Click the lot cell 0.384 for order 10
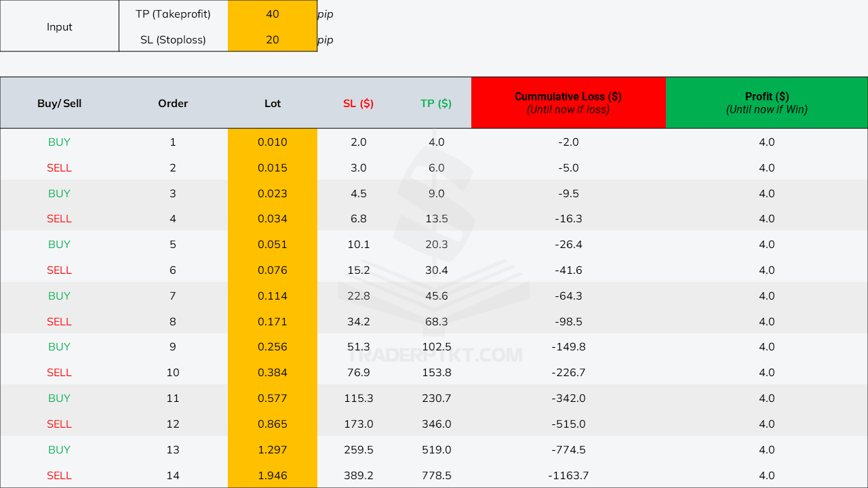Viewport: 868px width, 488px height. click(x=273, y=372)
